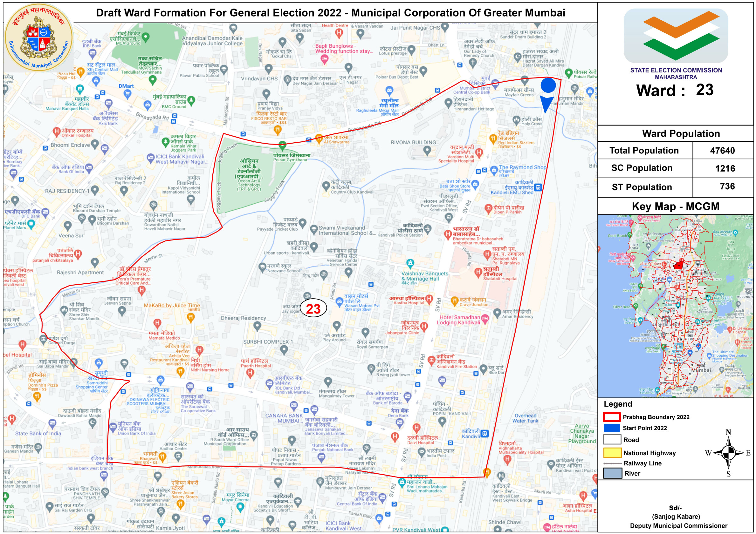Click the Kandivali railway station icon
Viewport: 756px width, 534px height.
click(485, 434)
